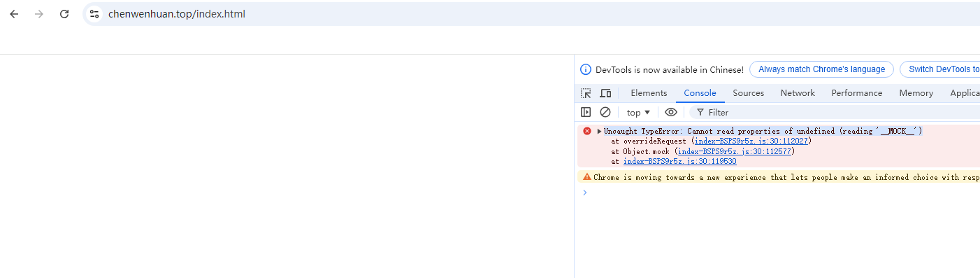Click the red error icon beside Uncaught TypeError
Viewport: 980px width, 278px height.
click(x=587, y=131)
